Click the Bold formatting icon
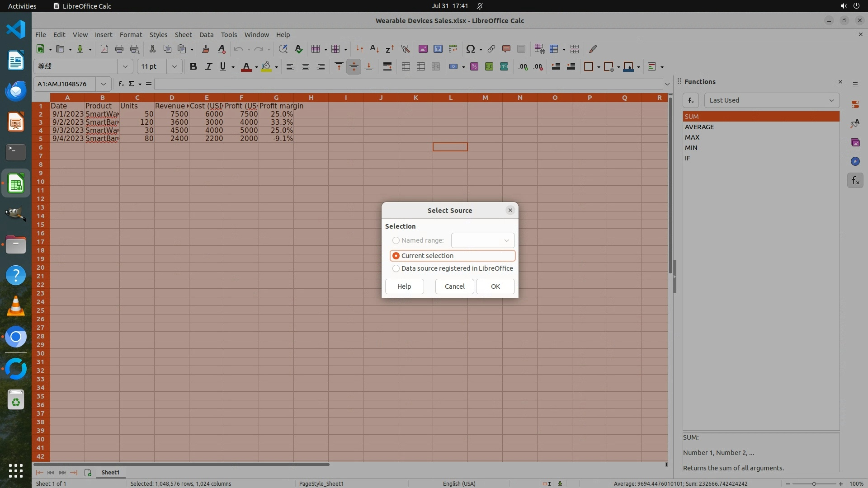 coord(193,67)
